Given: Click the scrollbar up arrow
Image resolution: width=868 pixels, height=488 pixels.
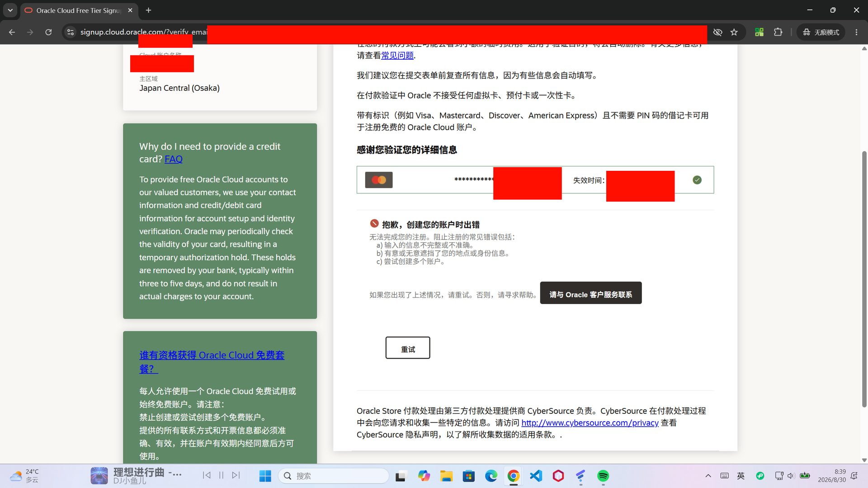Looking at the screenshot, I should point(864,48).
